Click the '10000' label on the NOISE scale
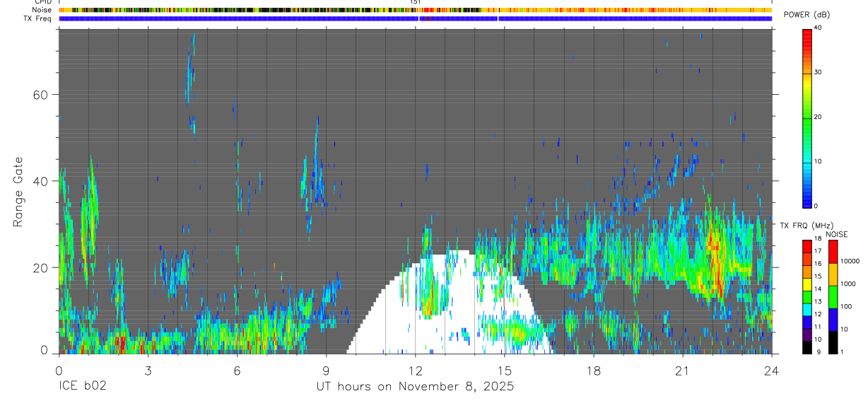The width and height of the screenshot is (868, 401). (x=850, y=261)
